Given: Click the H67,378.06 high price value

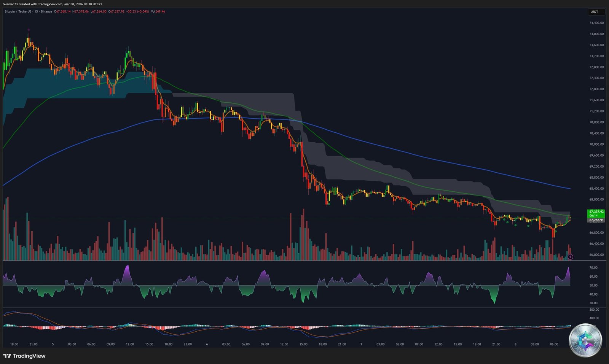Looking at the screenshot, I should click(x=81, y=12).
